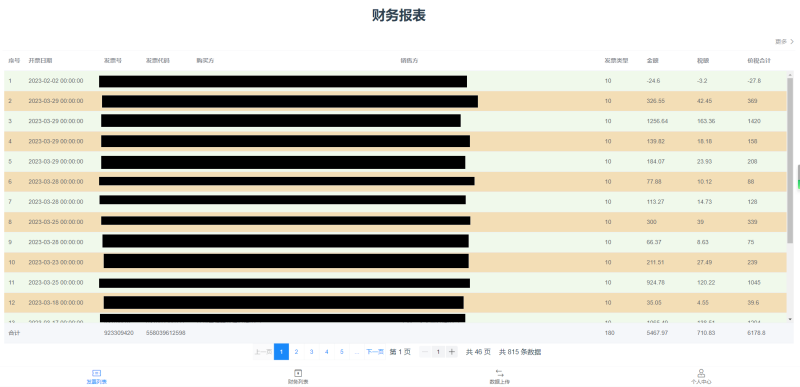Click amount 300 in row 8
The image size is (800, 387).
point(652,222)
